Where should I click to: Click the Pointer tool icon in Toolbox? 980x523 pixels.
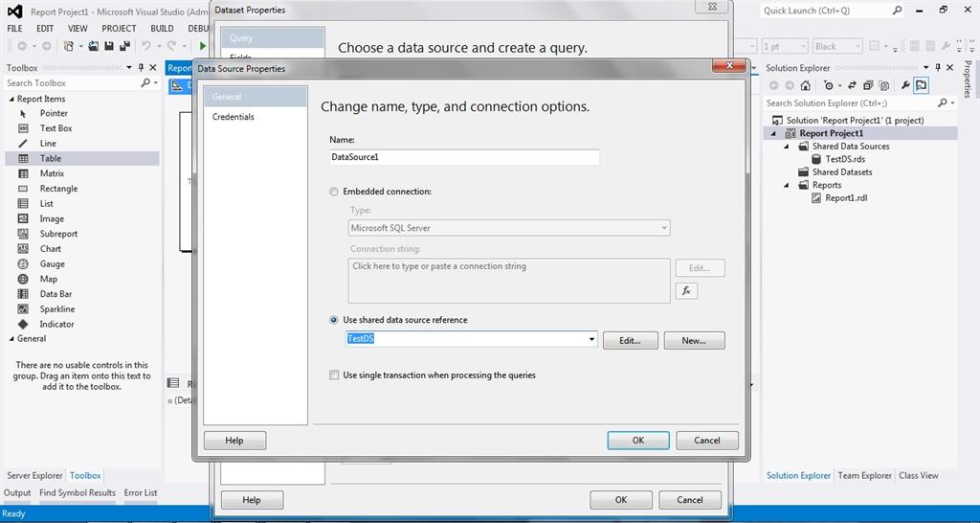coord(23,113)
